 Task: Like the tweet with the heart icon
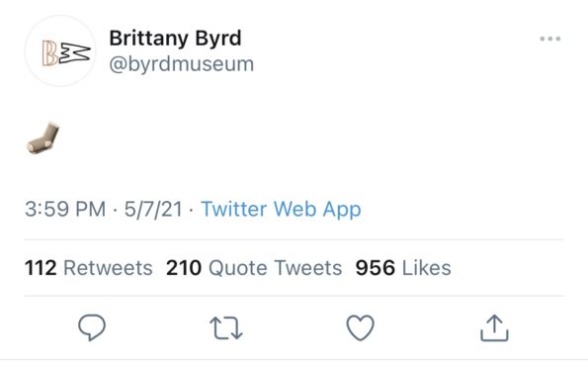(x=360, y=327)
